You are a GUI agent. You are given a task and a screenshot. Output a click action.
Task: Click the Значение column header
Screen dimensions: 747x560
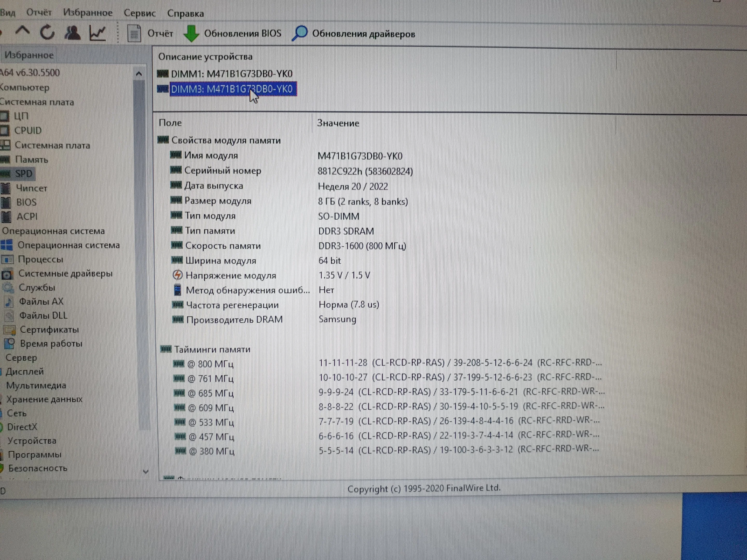click(x=338, y=123)
